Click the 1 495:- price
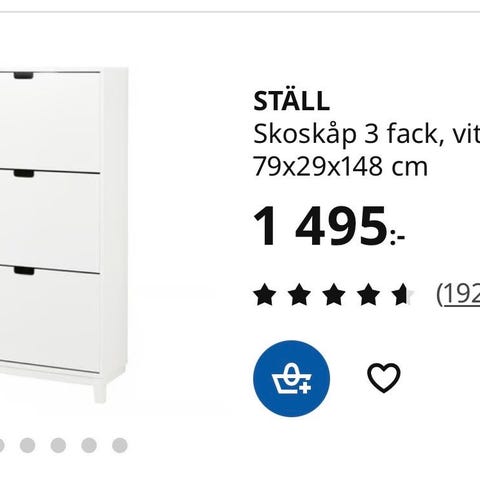Screen dimensions: 480x480 point(329,226)
